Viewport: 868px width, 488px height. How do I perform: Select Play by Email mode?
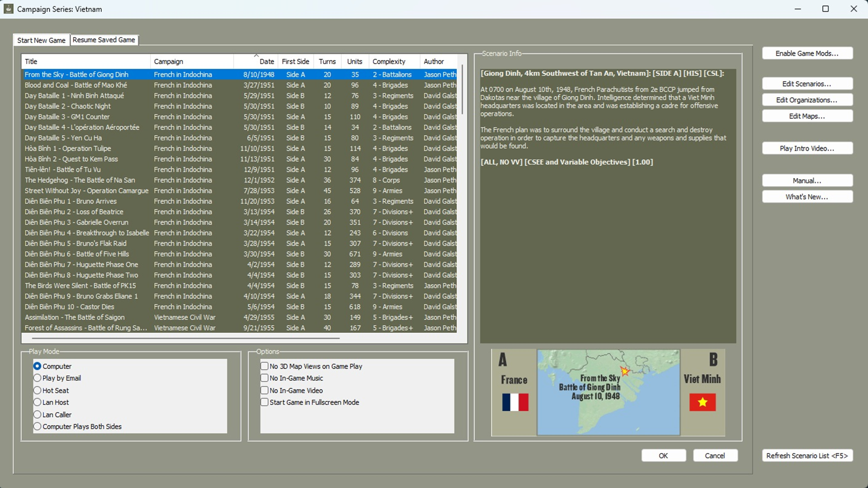pyautogui.click(x=38, y=378)
